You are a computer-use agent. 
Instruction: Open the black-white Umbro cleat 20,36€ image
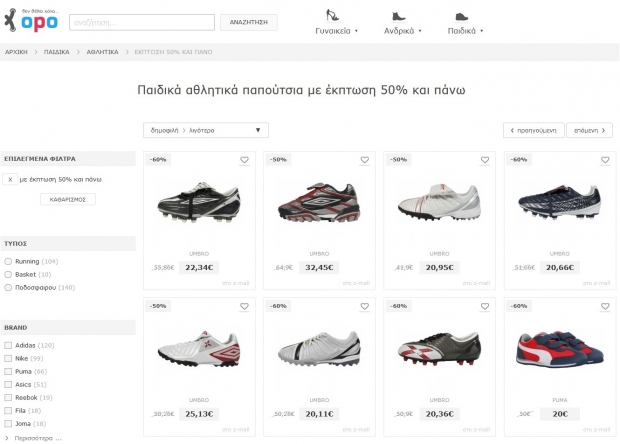point(439,349)
